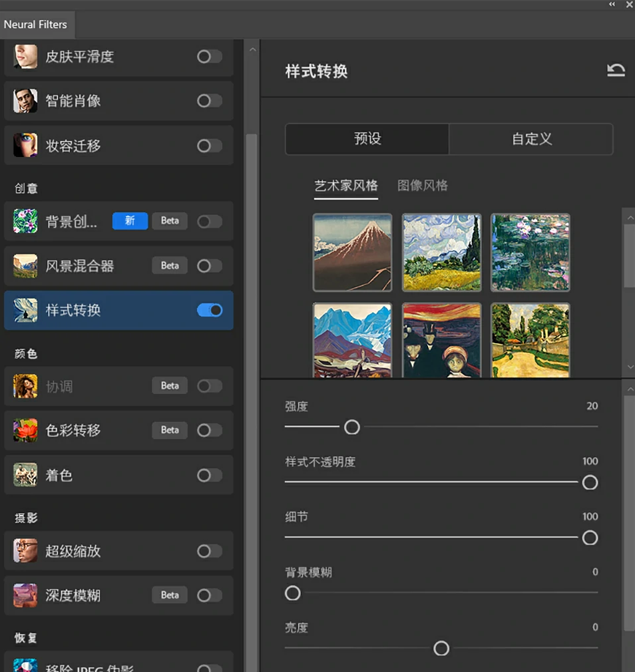Click the 样式不透明度 value 100
635x672 pixels.
pyautogui.click(x=590, y=461)
